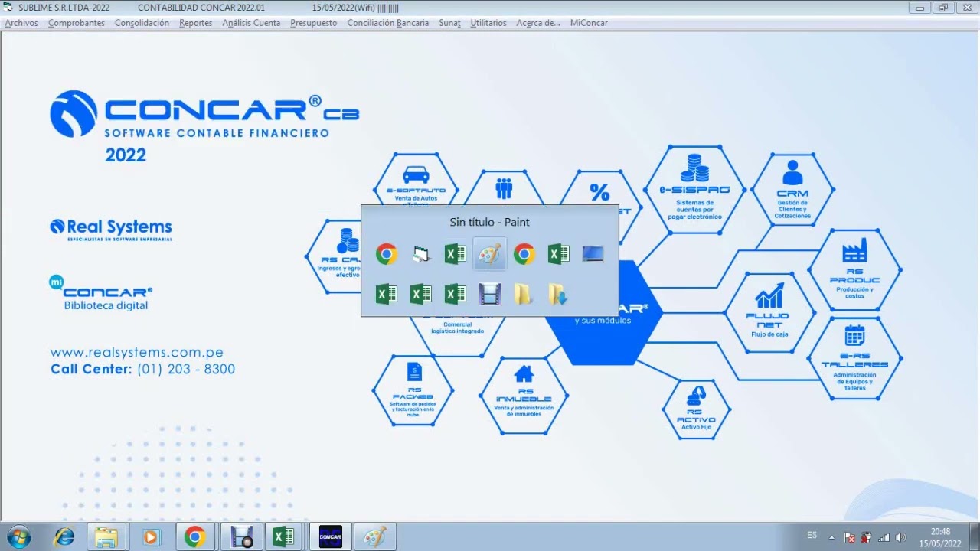
Task: Choose the stacked-windows program icon in the switcher
Action: 420,254
